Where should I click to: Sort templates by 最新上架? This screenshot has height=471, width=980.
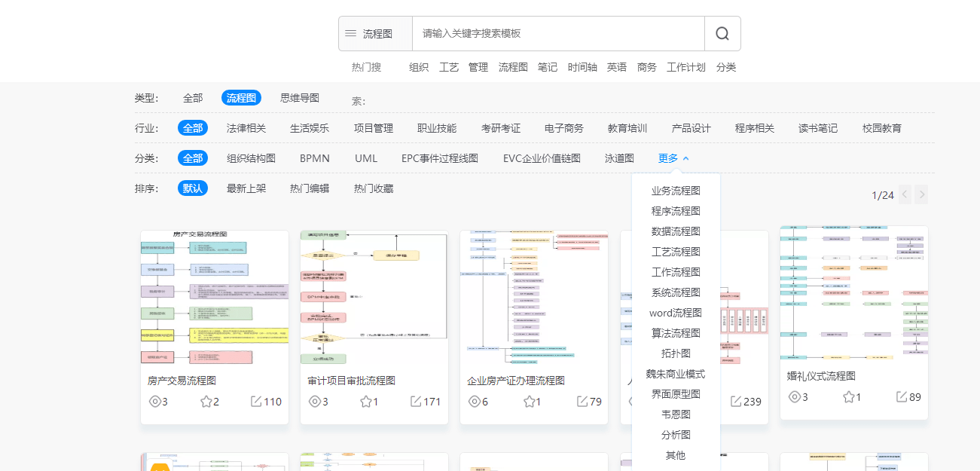pyautogui.click(x=246, y=188)
